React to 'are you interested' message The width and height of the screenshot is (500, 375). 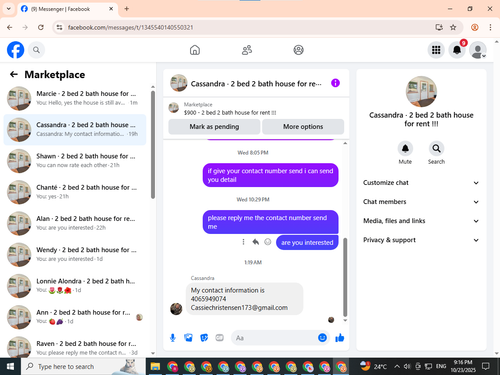pos(268,242)
